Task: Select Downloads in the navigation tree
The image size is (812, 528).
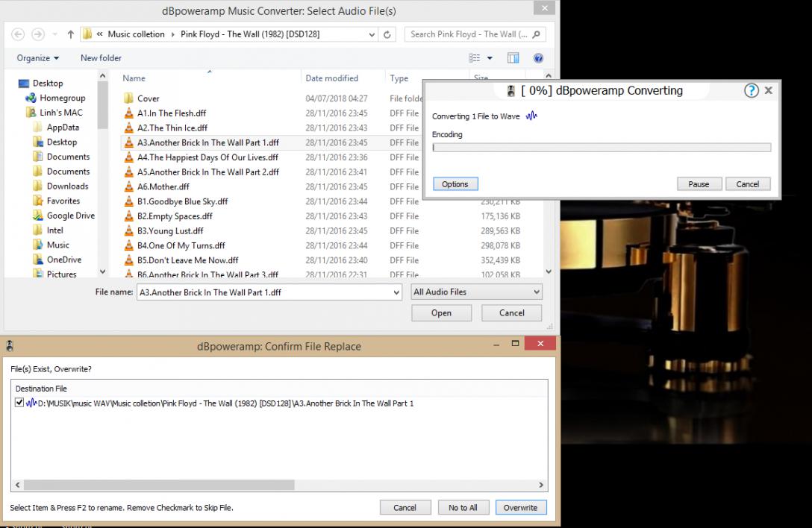Action: point(67,186)
